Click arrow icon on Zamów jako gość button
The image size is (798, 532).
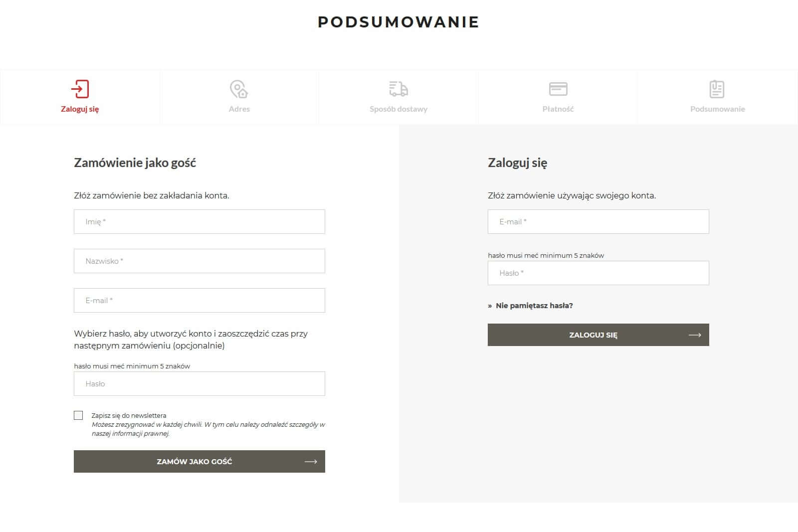point(311,462)
